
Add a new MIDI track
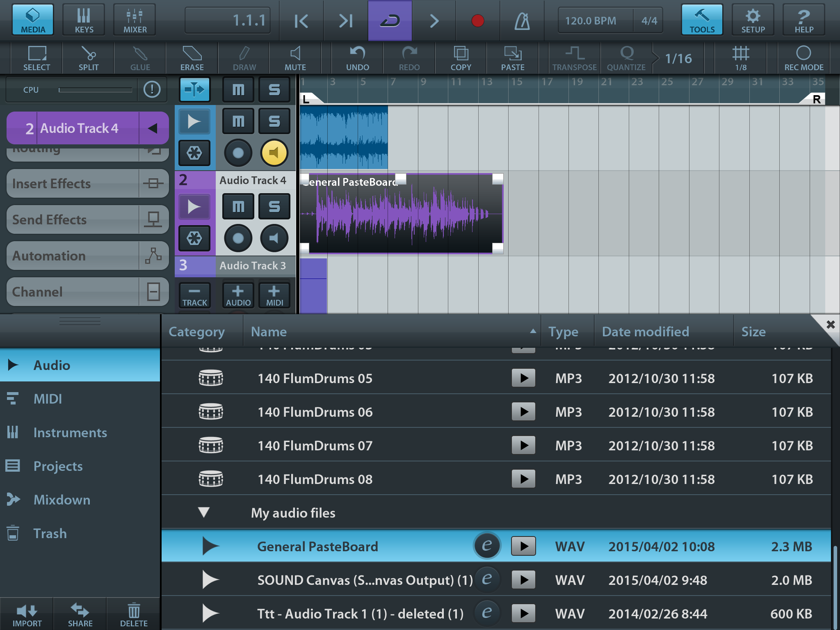pos(274,295)
